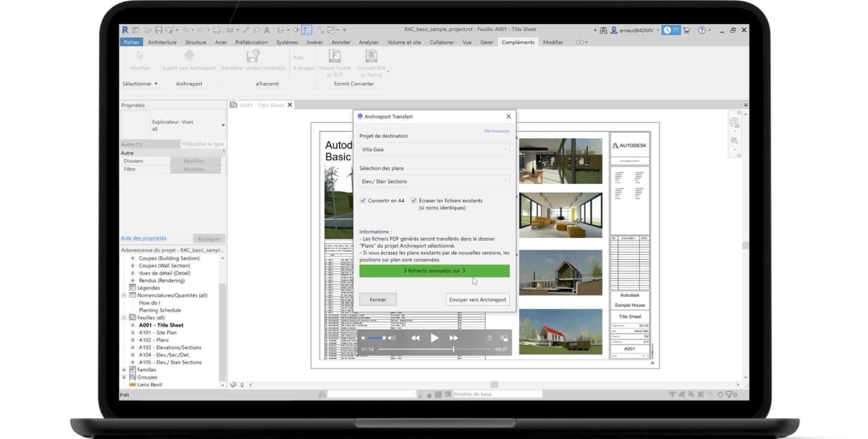Click the Revit R application logo
Image resolution: width=868 pixels, height=439 pixels.
125,30
